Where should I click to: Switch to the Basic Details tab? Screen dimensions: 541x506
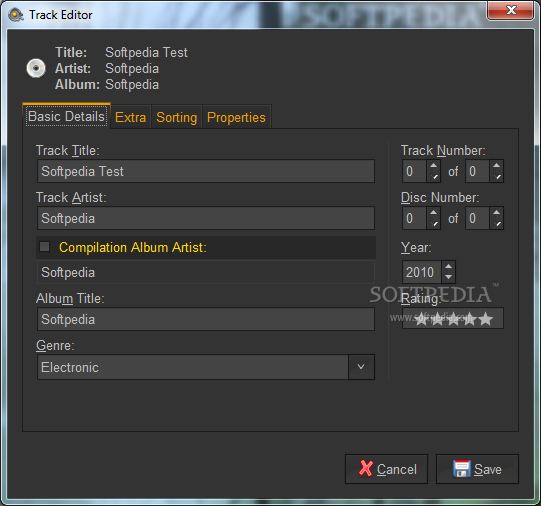tap(66, 117)
